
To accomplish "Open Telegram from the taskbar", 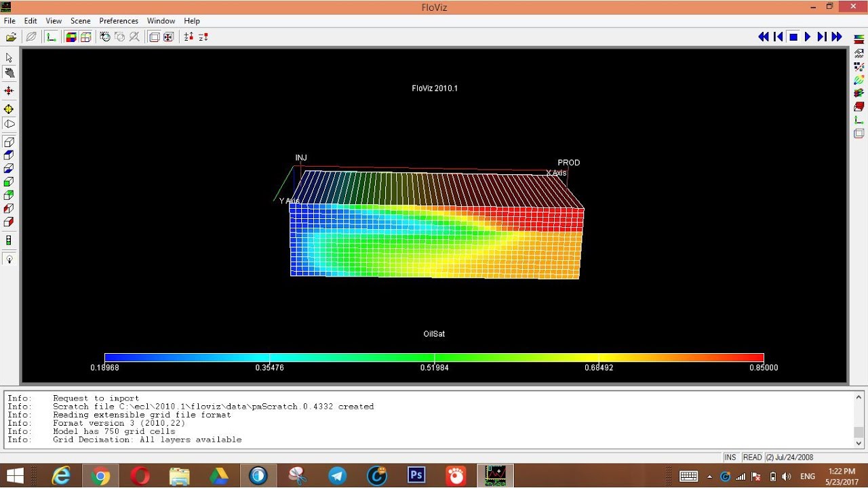I will [x=337, y=476].
